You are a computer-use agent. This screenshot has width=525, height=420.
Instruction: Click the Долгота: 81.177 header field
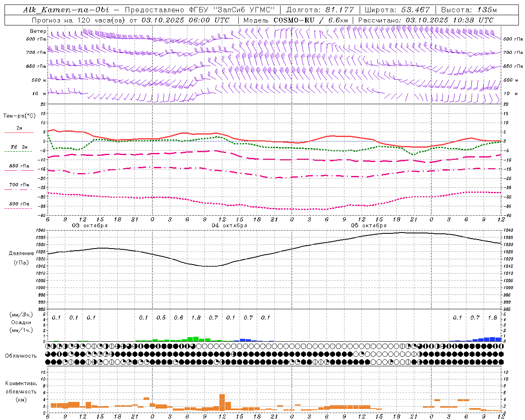320,10
